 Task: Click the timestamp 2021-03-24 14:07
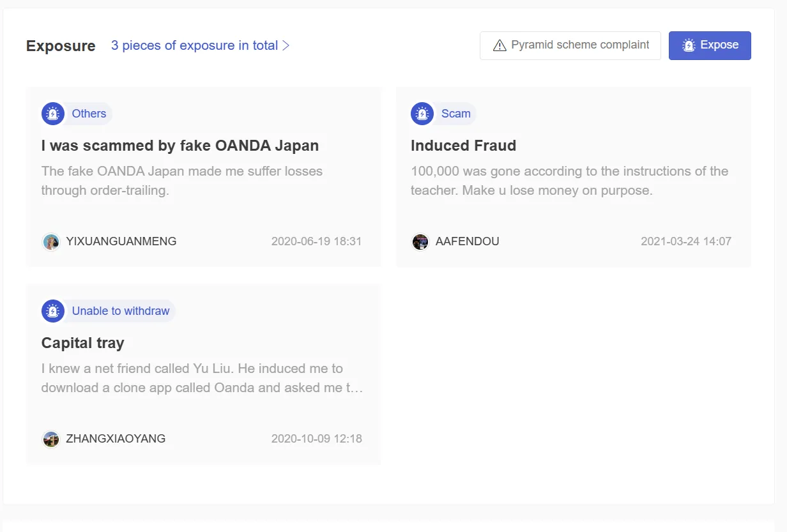[686, 241]
